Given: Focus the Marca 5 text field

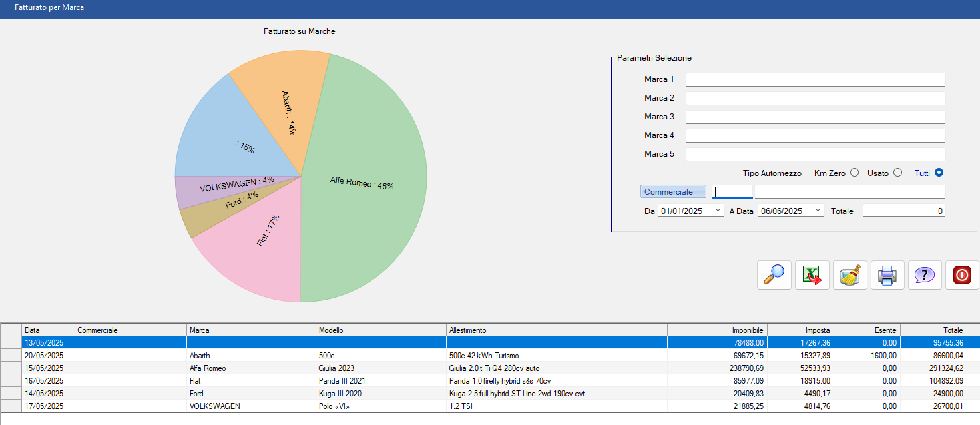Looking at the screenshot, I should [x=815, y=154].
